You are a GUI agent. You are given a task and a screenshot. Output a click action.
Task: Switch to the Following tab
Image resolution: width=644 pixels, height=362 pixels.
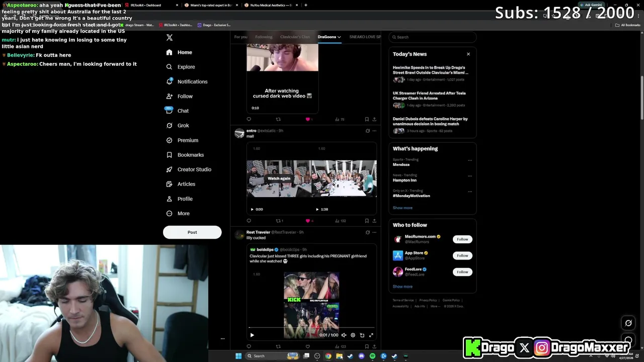tap(264, 37)
